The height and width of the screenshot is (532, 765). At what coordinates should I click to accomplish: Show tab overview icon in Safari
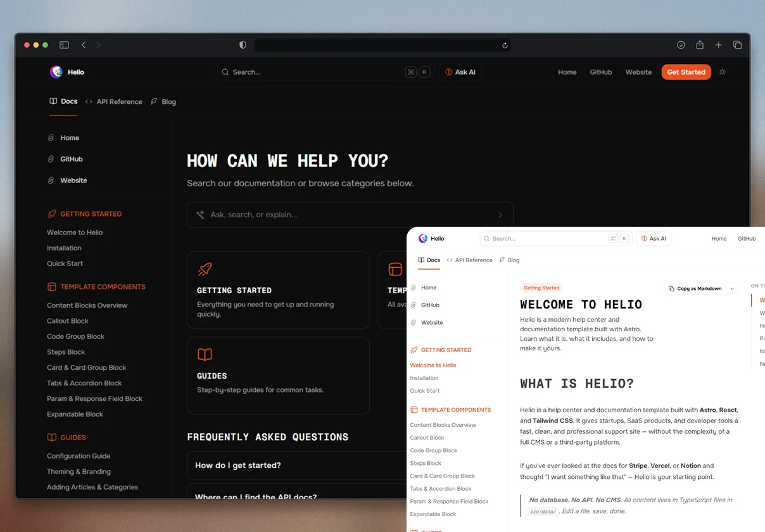738,45
